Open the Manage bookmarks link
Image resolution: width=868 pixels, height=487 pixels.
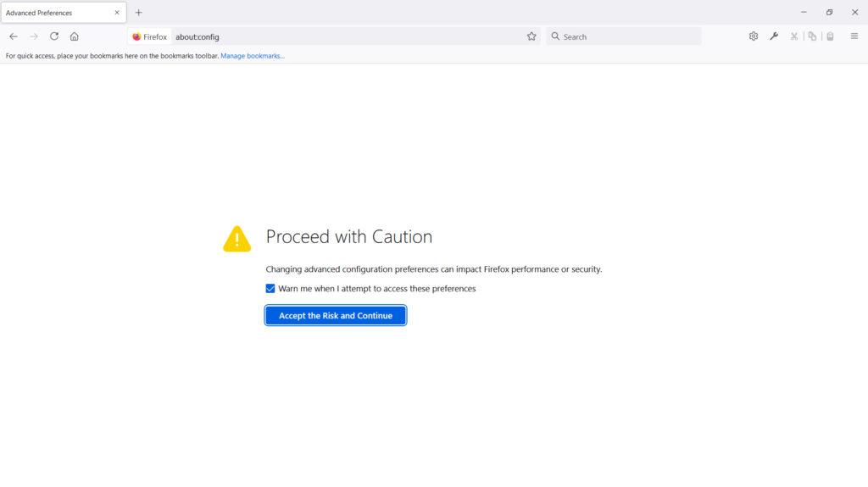click(x=253, y=56)
